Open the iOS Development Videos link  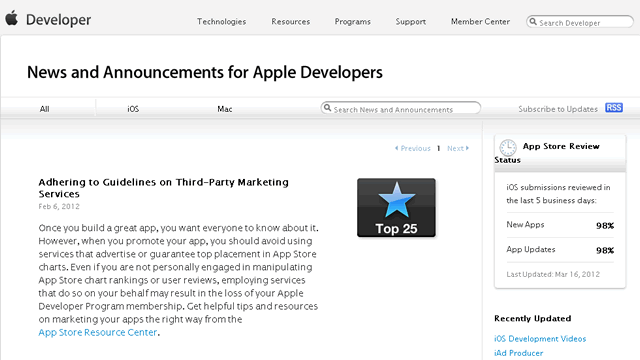coord(540,339)
